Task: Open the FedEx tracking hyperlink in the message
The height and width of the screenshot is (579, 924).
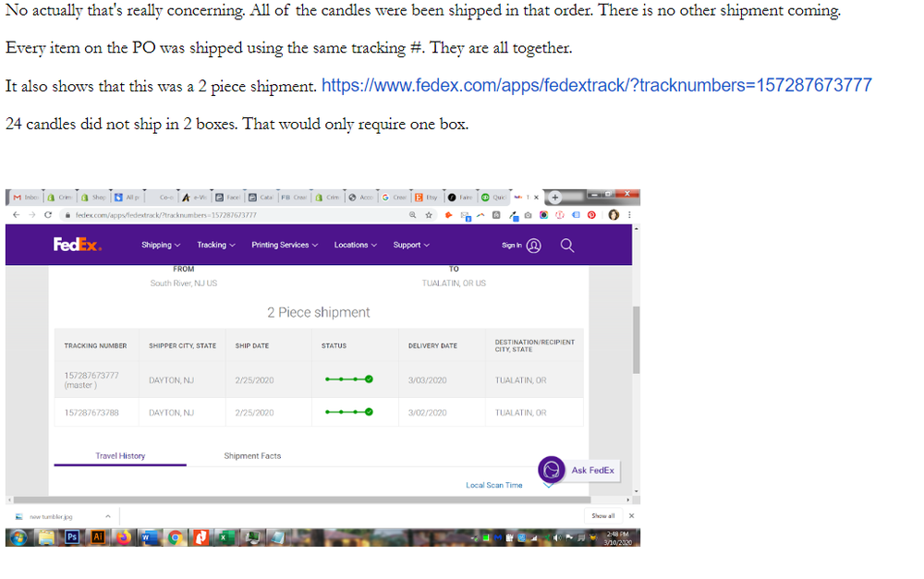Action: (596, 86)
